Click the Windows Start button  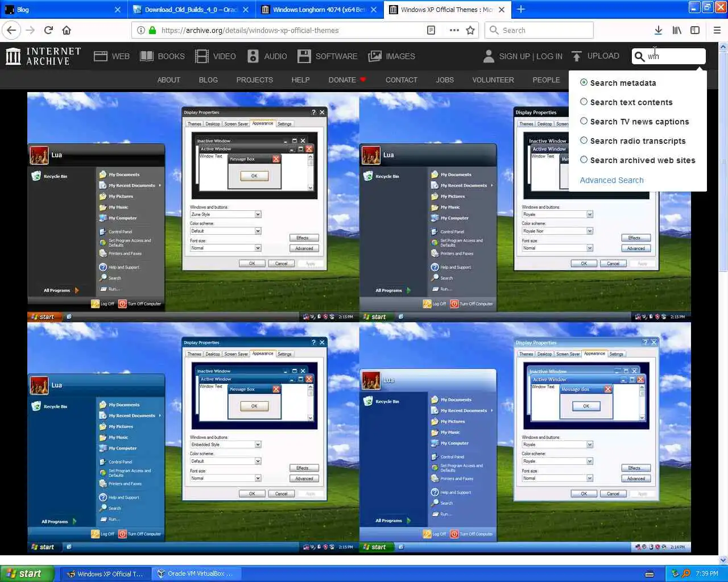point(27,573)
